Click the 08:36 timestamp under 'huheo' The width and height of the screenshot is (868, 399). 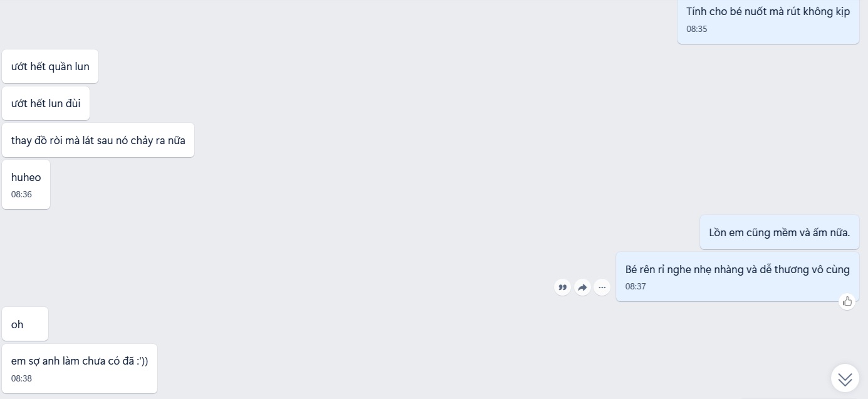tap(21, 194)
